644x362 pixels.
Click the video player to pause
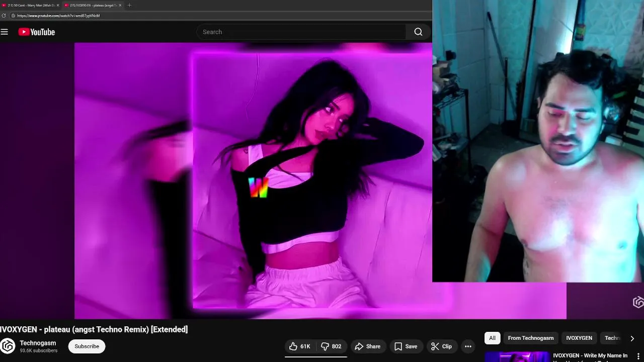pos(253,180)
